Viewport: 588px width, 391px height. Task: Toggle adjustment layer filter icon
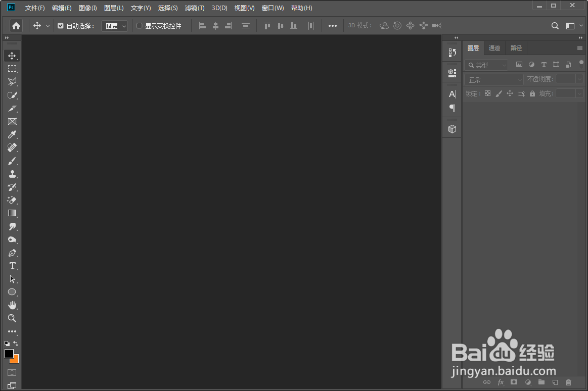coord(531,65)
